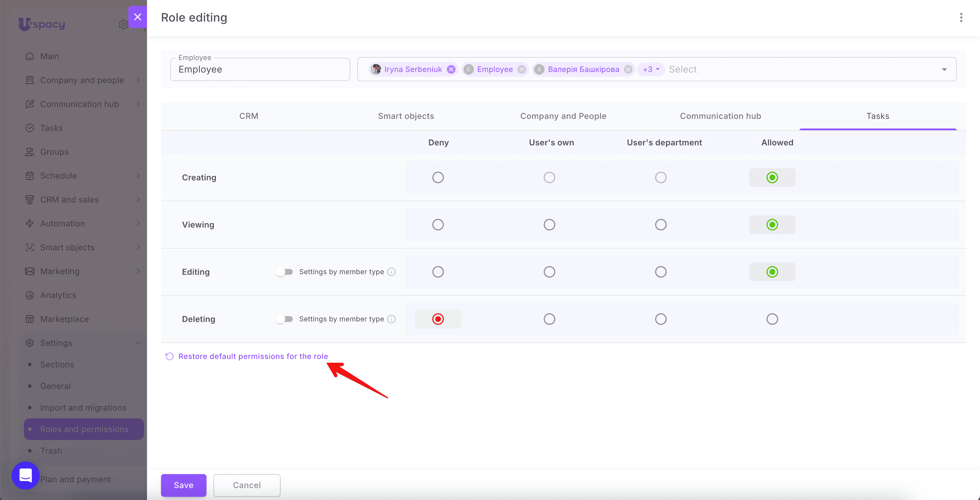Click the Tasks sidebar icon
980x500 pixels.
[30, 128]
